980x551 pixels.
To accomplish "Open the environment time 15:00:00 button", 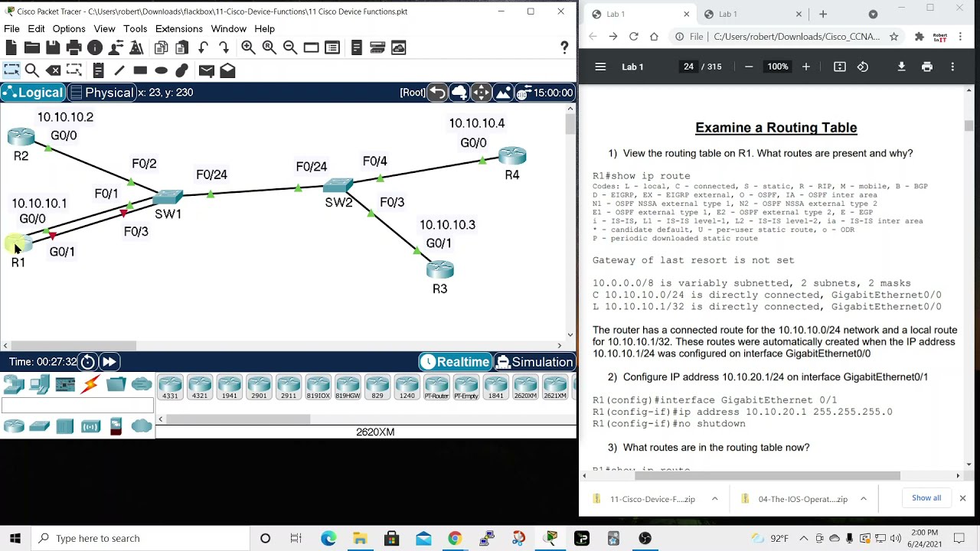I will pyautogui.click(x=545, y=93).
